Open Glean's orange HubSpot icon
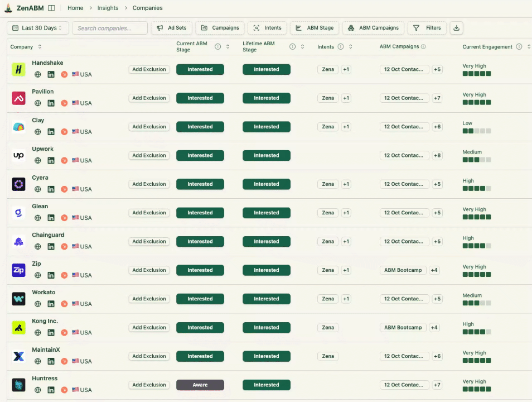The width and height of the screenshot is (532, 402). [64, 218]
